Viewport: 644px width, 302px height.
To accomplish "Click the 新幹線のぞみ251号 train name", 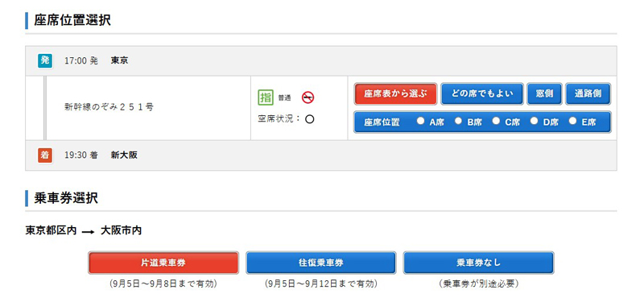I will pyautogui.click(x=109, y=108).
